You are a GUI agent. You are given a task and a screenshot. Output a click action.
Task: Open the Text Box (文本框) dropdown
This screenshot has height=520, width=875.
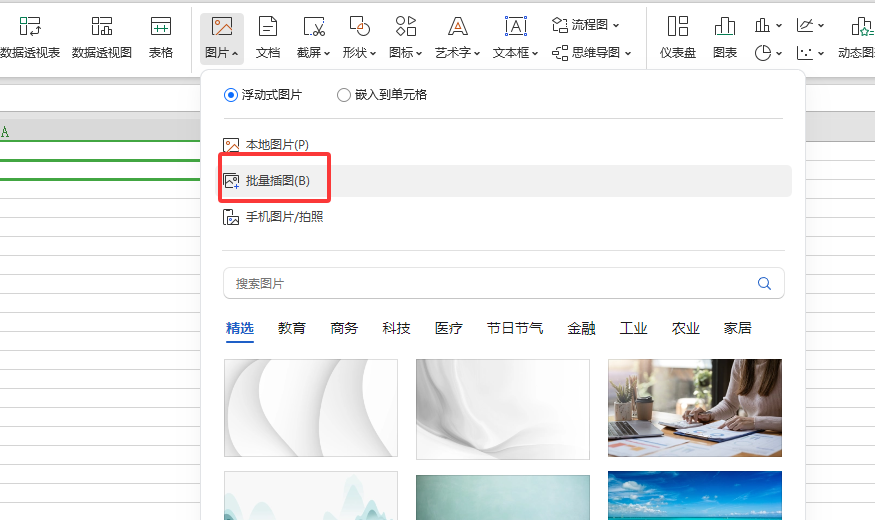(515, 37)
